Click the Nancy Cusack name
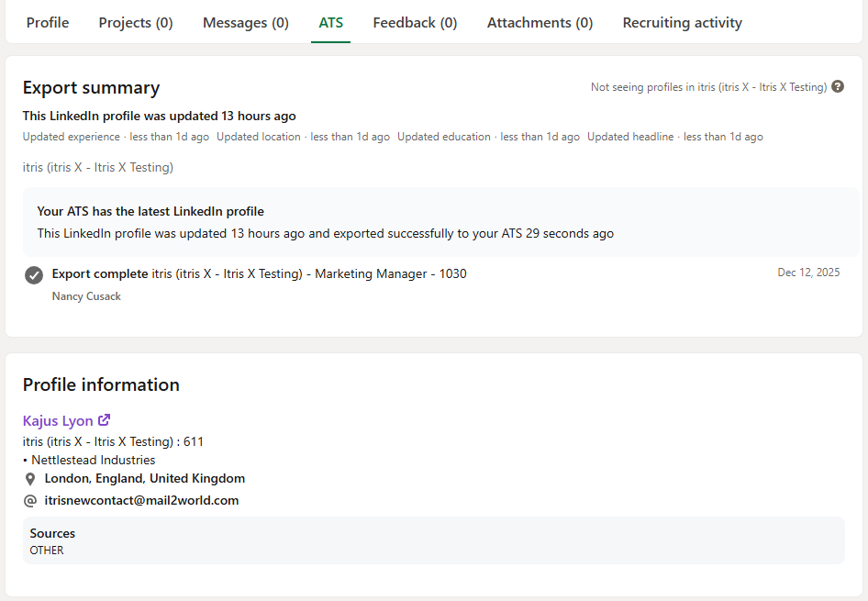Screen dimensions: 868x601 pos(86,296)
